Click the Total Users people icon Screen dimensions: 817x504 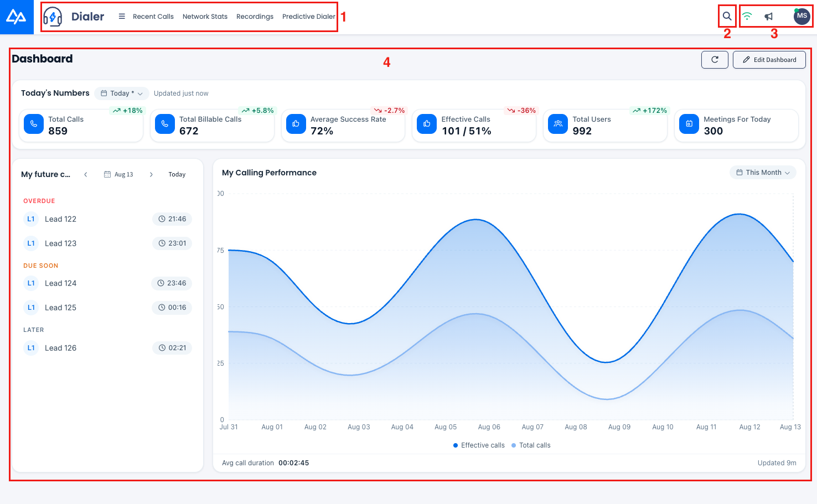(x=558, y=124)
